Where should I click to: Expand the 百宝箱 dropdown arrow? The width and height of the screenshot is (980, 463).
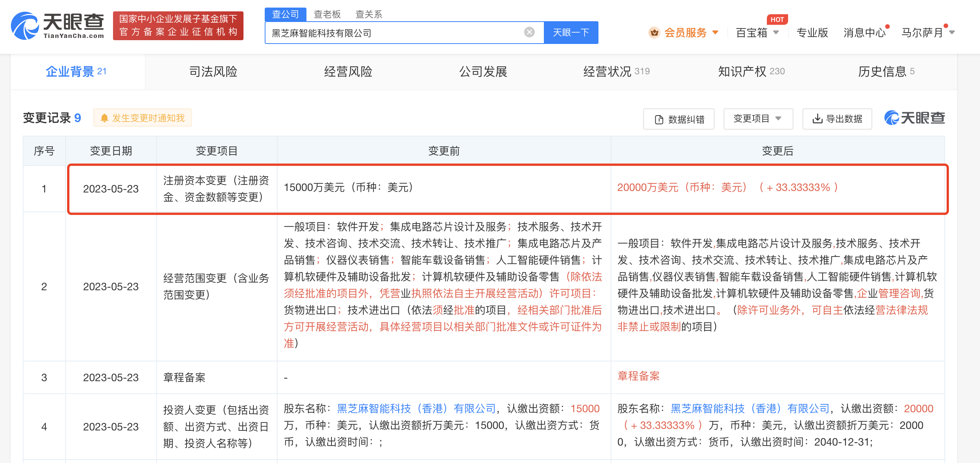(776, 33)
